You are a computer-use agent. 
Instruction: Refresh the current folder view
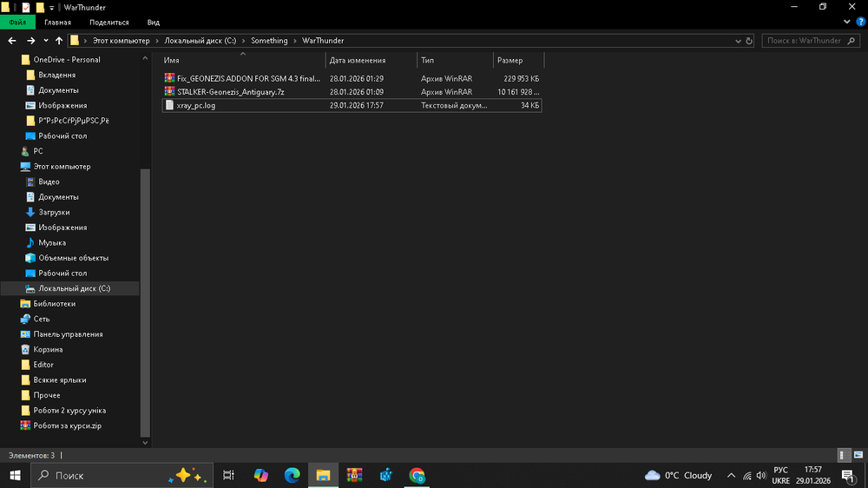[749, 41]
